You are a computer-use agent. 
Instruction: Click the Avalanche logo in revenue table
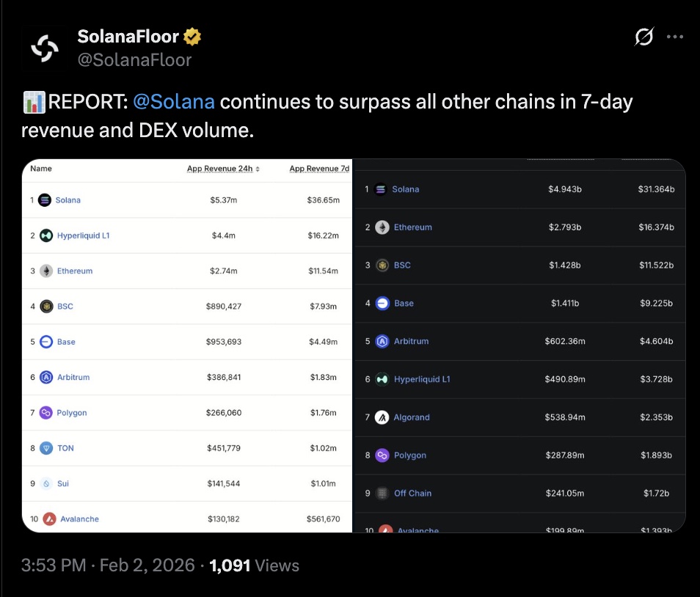(x=49, y=519)
